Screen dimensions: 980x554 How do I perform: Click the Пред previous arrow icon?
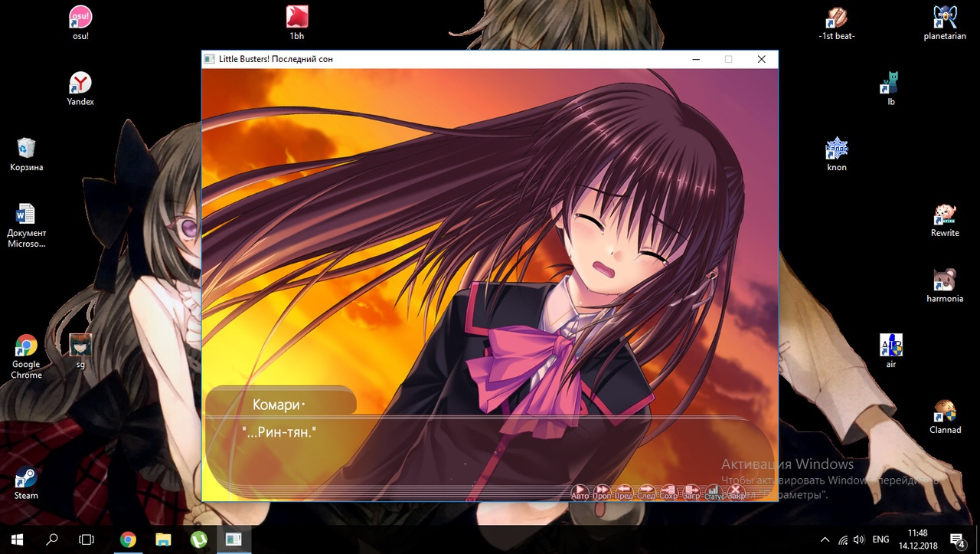624,491
